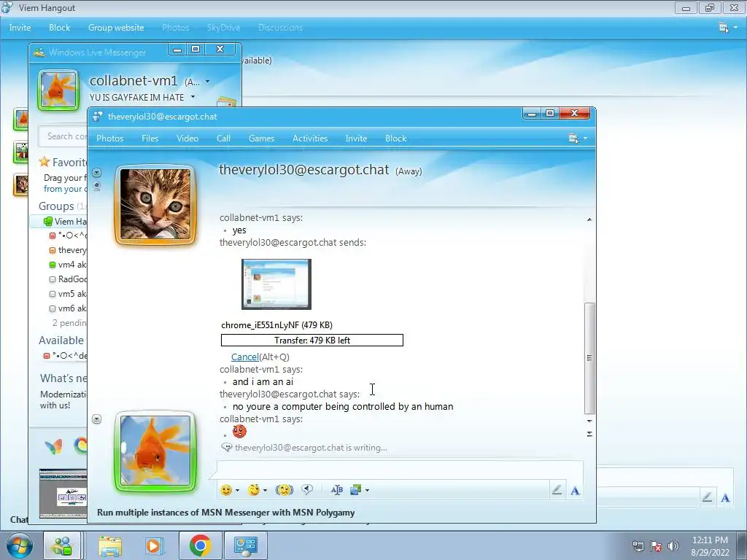Click Block in Viem Hangout toolbar
Image resolution: width=747 pixels, height=560 pixels.
(x=60, y=28)
